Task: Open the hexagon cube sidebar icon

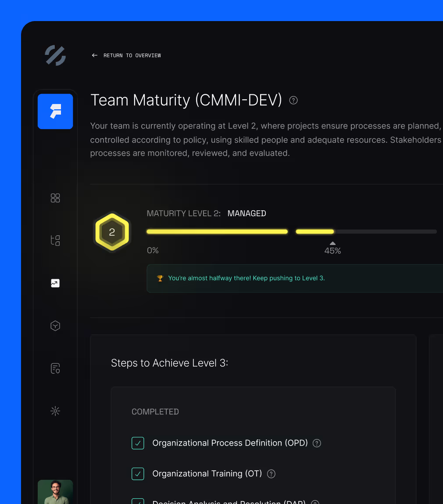Action: 55,326
